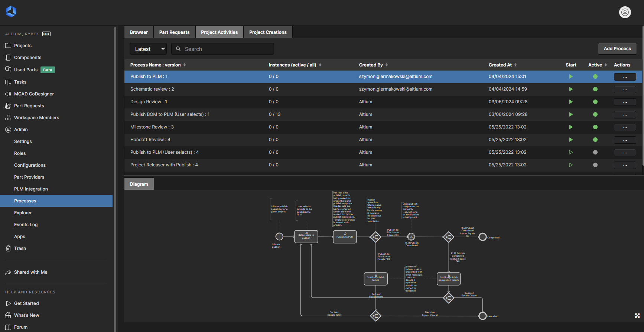Open the Apps admin page

tap(20, 237)
